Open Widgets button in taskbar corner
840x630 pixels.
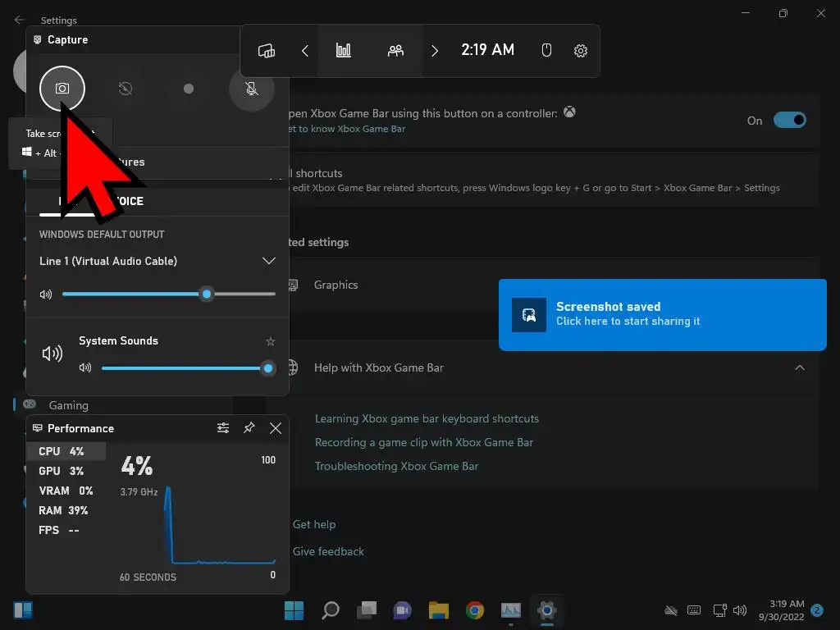point(22,610)
